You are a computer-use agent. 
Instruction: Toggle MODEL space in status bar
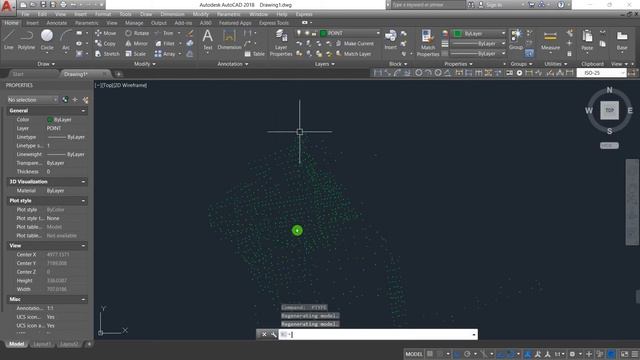(413, 354)
